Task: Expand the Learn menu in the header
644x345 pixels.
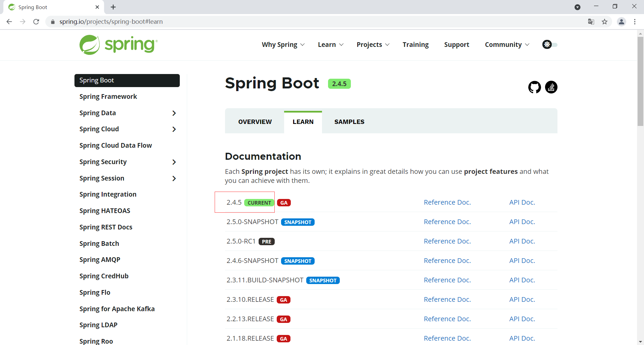Action: coord(330,45)
